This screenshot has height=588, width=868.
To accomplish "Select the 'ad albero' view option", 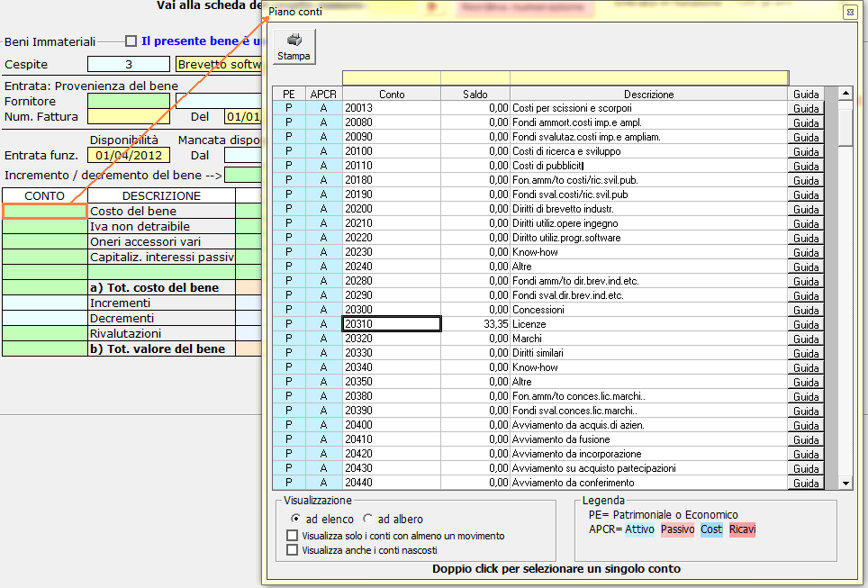I will pos(367,519).
